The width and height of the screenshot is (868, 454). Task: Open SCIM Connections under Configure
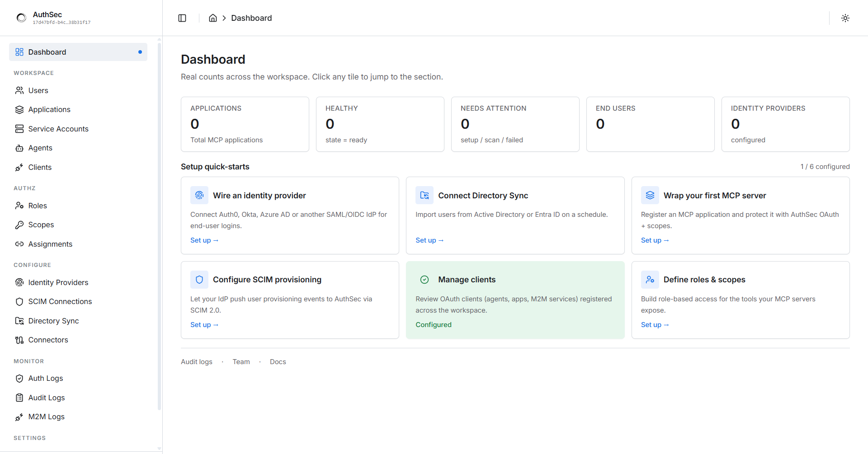[78, 302]
